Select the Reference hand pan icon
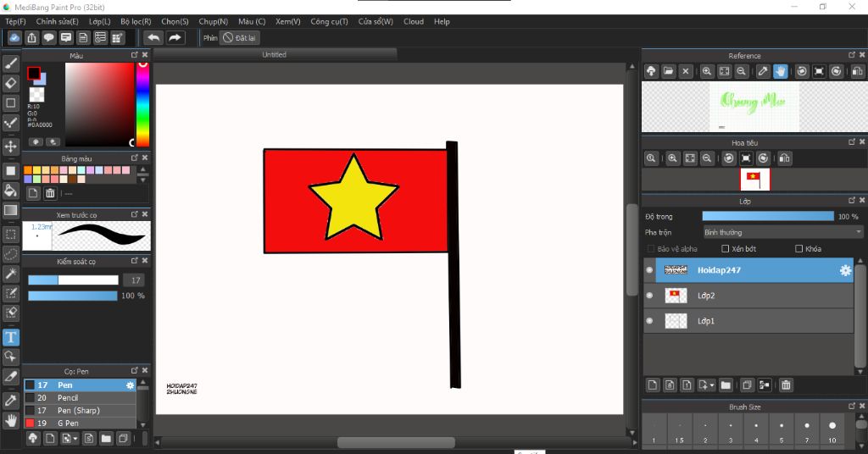Screen dimensions: 868x454 click(780, 71)
